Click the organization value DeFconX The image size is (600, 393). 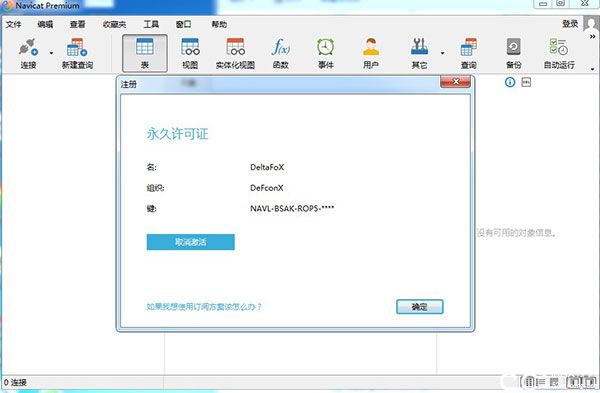coord(267,188)
